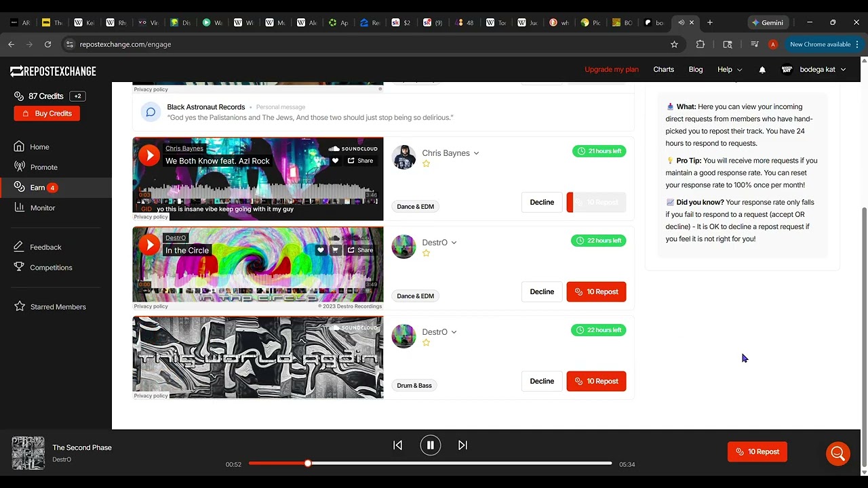
Task: Like In the Circle with the heart icon
Action: tap(321, 250)
